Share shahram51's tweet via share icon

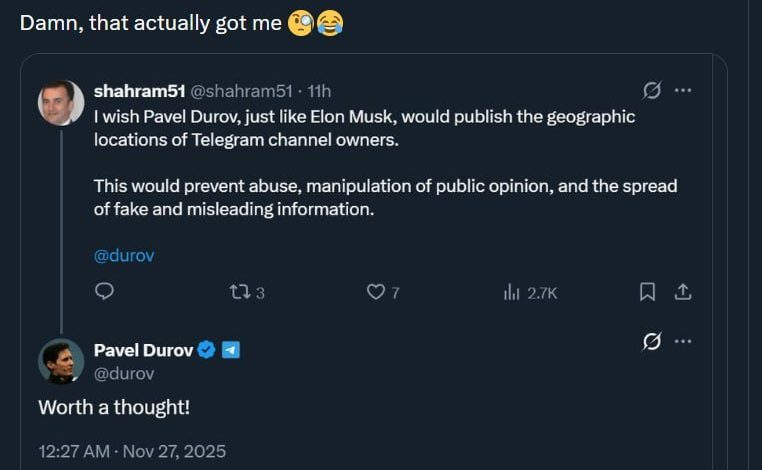(683, 292)
